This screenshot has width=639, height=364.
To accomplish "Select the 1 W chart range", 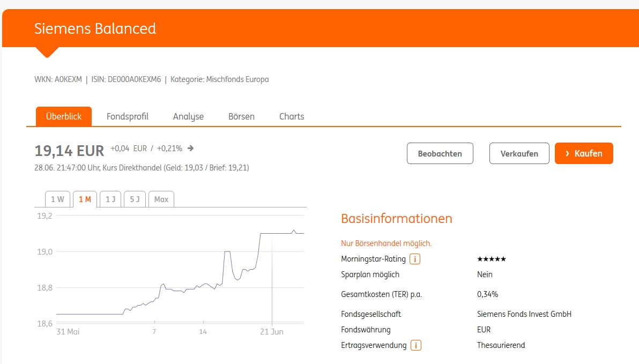I will tap(57, 199).
